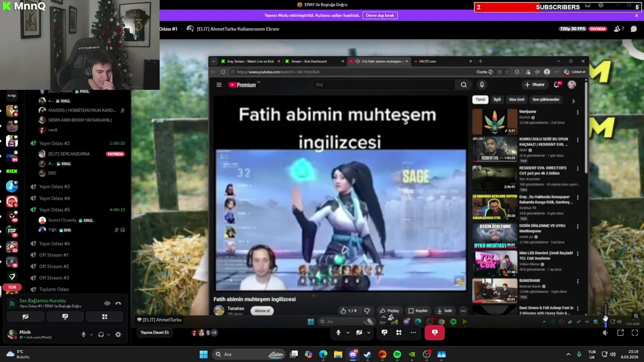This screenshot has height=362, width=644.
Task: Open Discord user settings gear
Action: coord(118,335)
